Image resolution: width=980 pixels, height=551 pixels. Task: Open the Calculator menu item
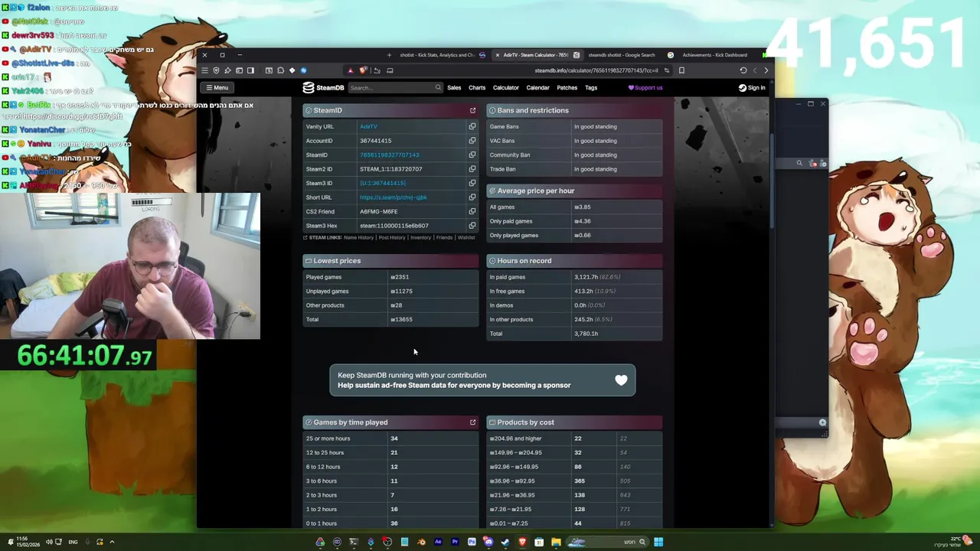click(x=506, y=87)
